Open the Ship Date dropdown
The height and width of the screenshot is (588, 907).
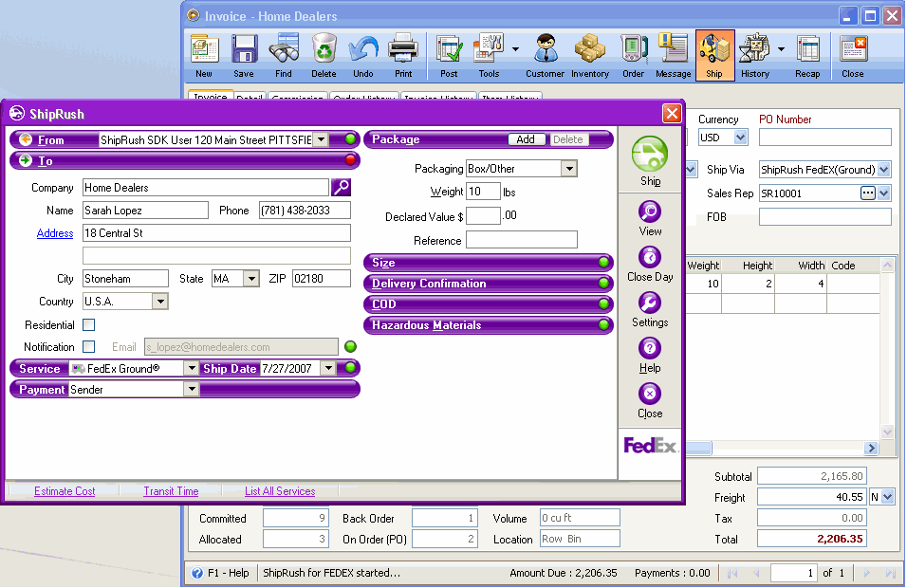click(x=328, y=368)
